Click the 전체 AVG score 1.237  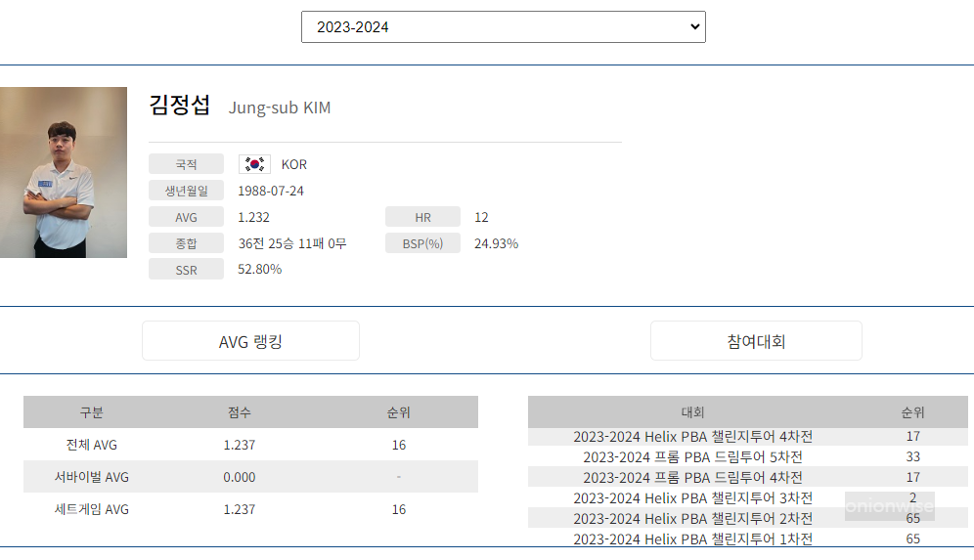pos(240,445)
